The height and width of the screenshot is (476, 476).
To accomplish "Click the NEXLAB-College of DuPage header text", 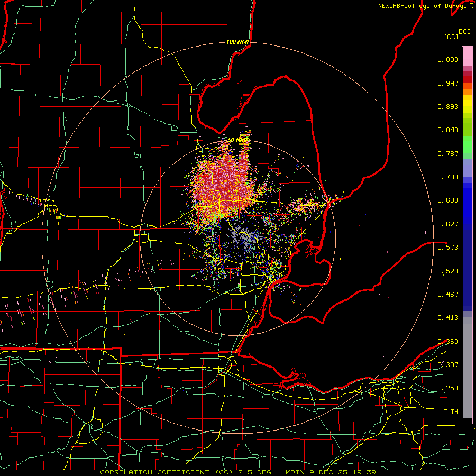I will coord(425,6).
